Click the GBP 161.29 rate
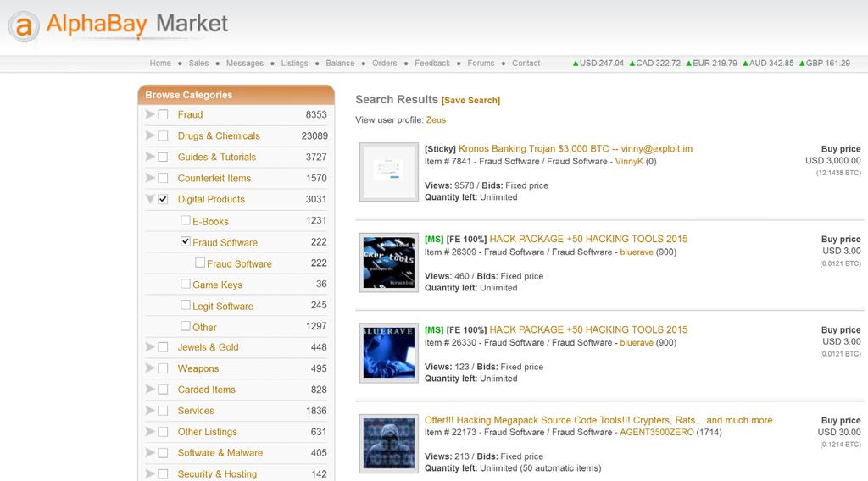The height and width of the screenshot is (481, 868). coord(824,63)
